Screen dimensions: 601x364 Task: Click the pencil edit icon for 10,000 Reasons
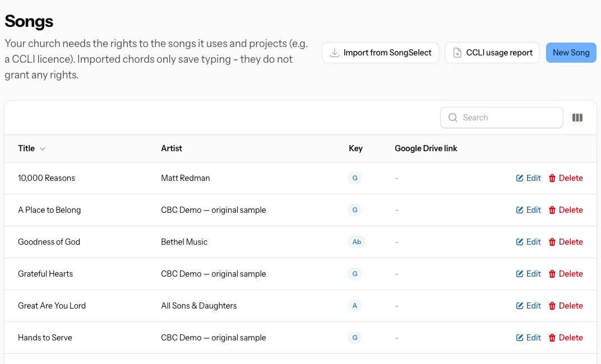520,178
